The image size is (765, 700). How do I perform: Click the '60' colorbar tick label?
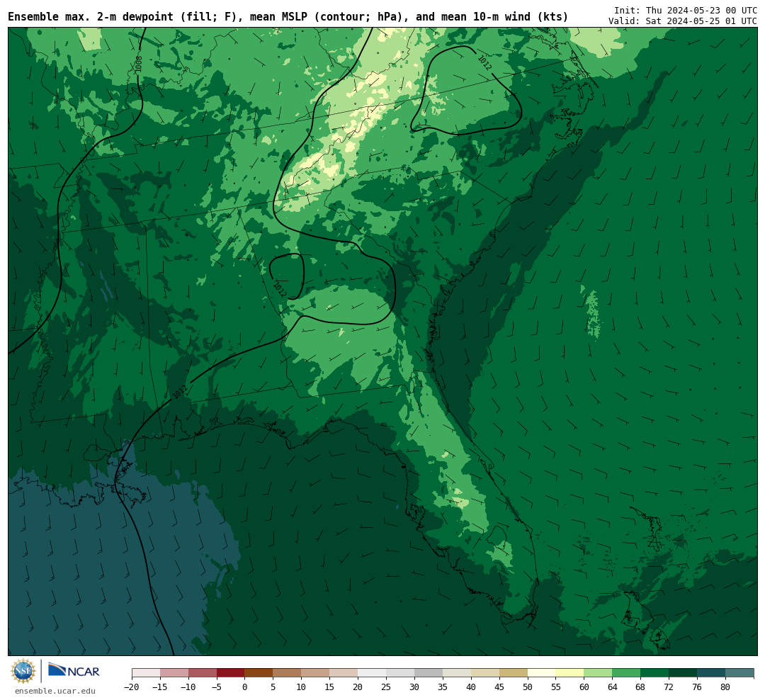point(584,687)
